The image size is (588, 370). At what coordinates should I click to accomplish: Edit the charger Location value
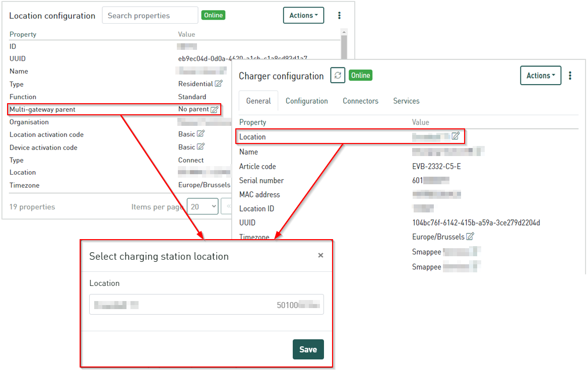click(x=455, y=135)
